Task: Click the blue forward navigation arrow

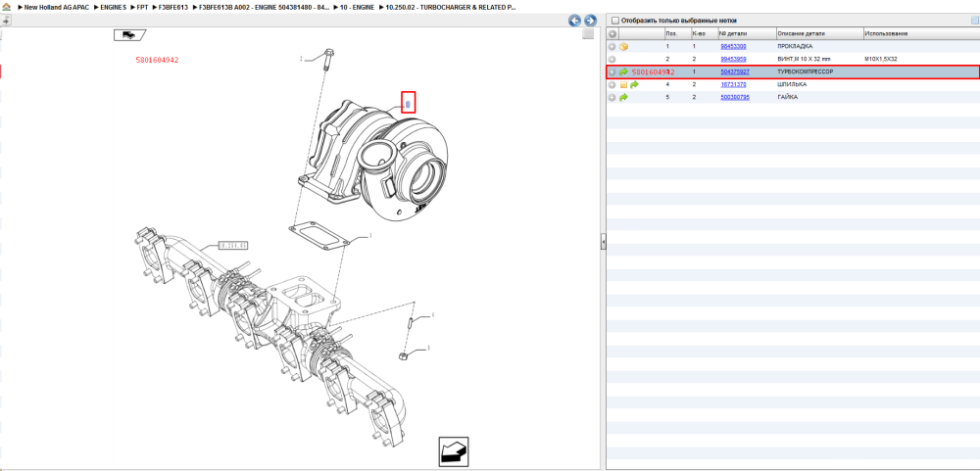Action: click(x=589, y=21)
